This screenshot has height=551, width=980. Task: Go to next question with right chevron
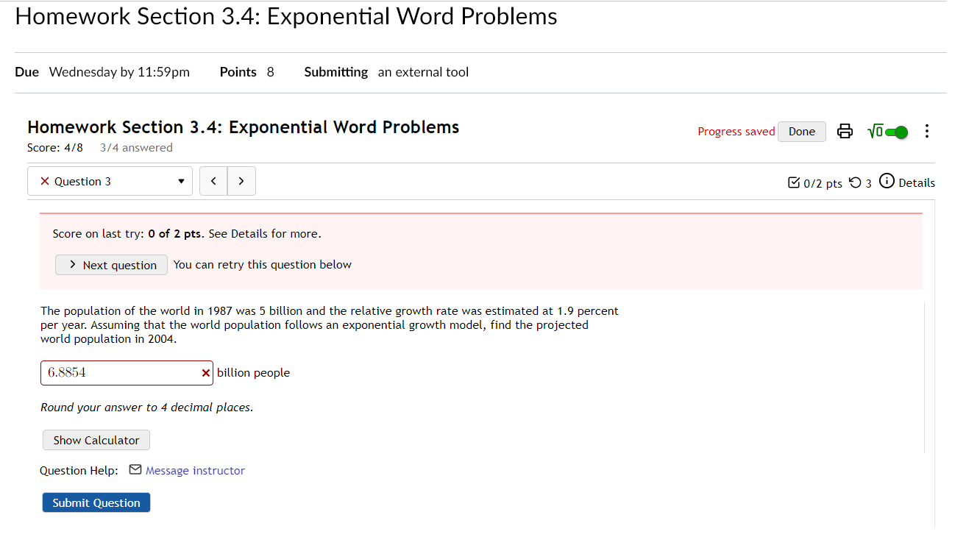pos(241,181)
